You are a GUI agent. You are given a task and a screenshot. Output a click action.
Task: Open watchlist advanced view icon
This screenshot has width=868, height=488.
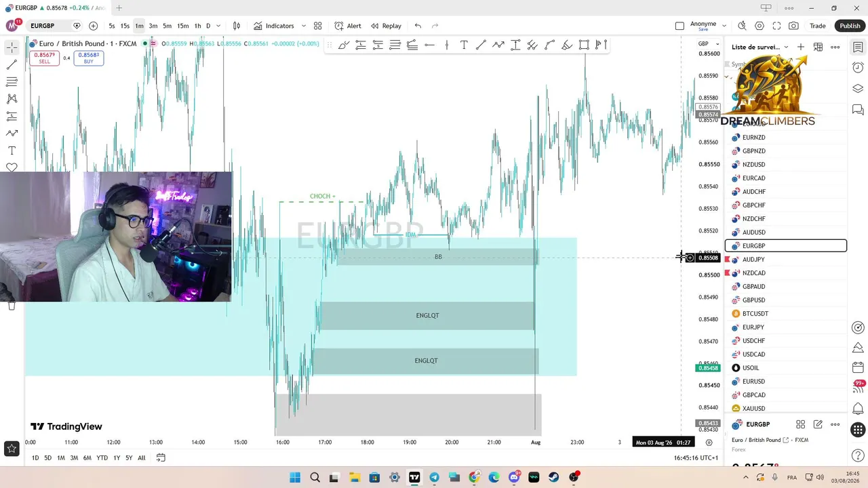point(818,47)
